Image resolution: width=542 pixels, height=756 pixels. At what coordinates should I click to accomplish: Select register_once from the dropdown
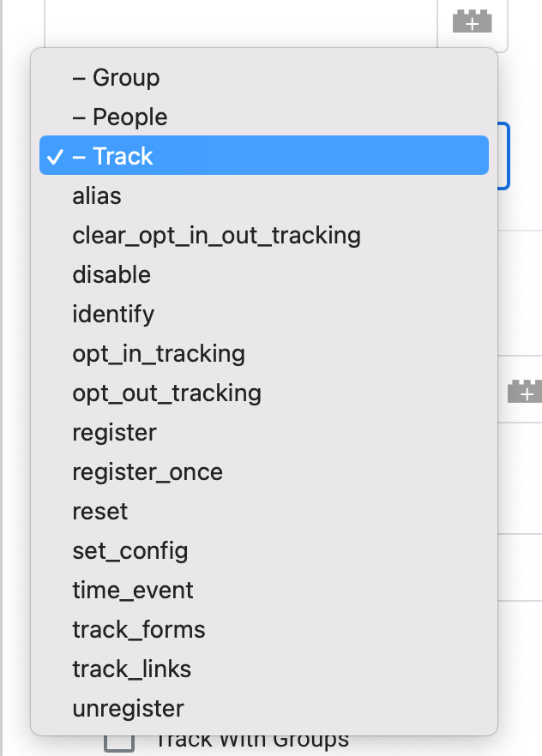pyautogui.click(x=148, y=472)
